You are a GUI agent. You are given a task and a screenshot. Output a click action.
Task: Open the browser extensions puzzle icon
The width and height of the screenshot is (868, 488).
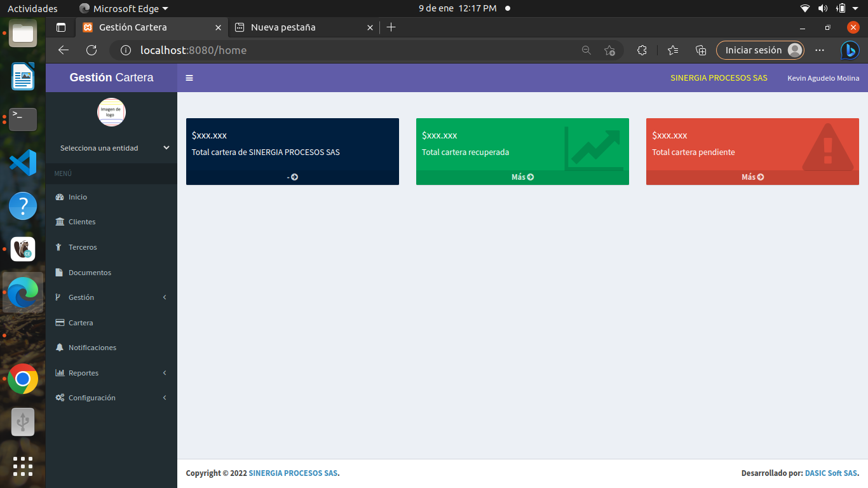click(x=642, y=50)
